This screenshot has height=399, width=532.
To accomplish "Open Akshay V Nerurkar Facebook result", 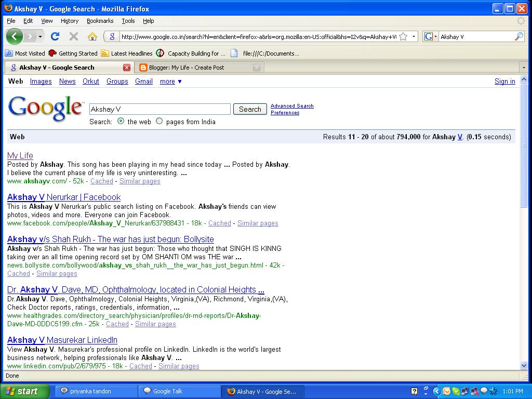I will [x=64, y=197].
